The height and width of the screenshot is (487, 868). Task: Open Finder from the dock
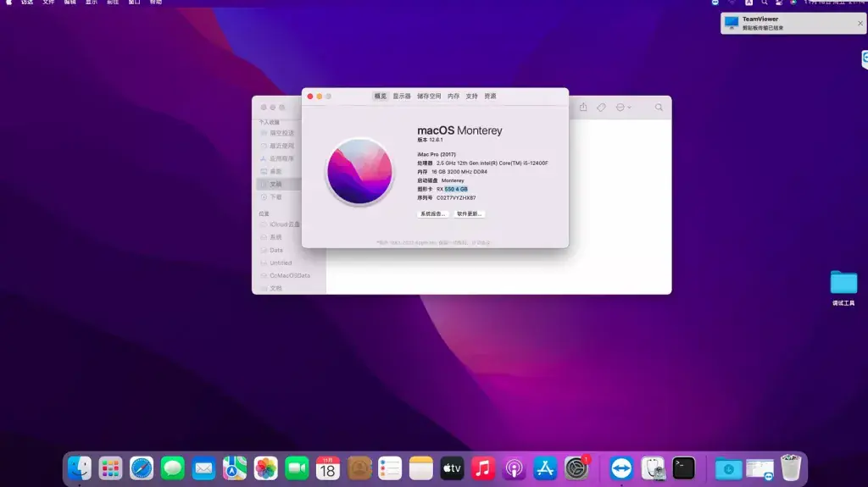tap(79, 468)
